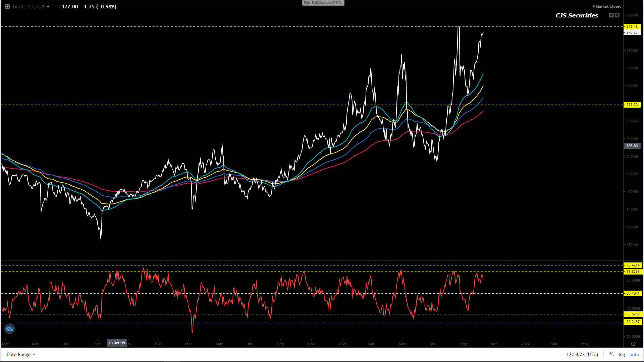The height and width of the screenshot is (362, 644).
Task: Click the 229.20 horizontal line price label
Action: [632, 105]
